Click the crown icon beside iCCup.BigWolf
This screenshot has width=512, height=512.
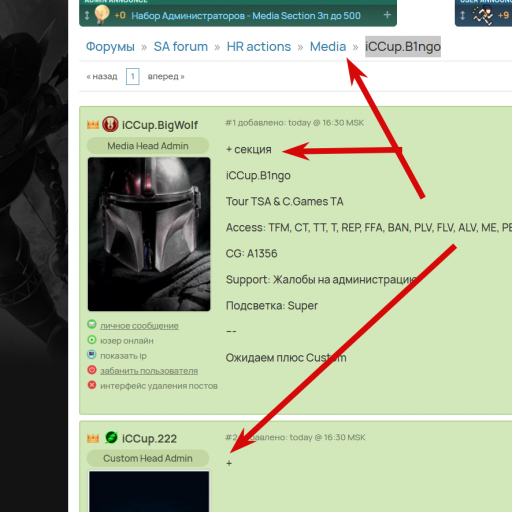point(93,125)
